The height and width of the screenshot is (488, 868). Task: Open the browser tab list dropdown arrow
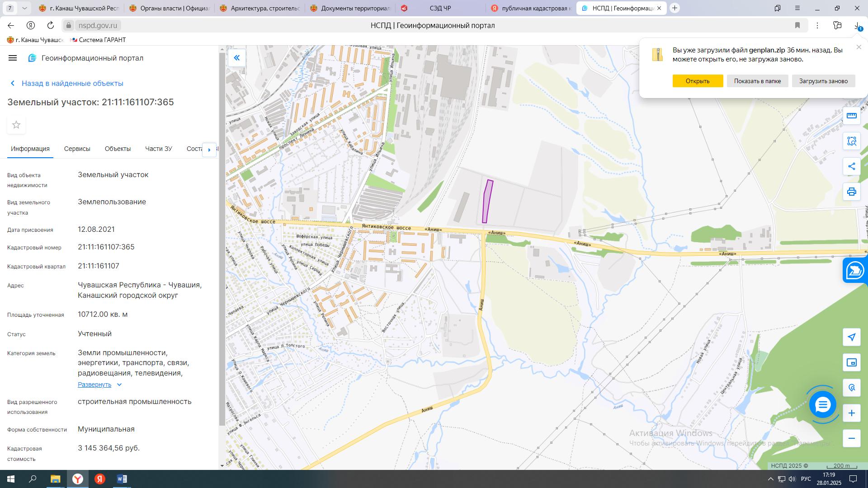[24, 8]
